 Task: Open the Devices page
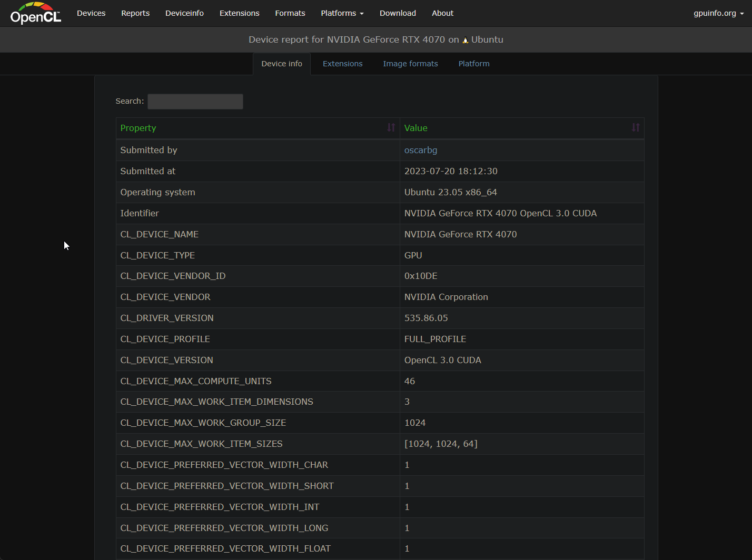click(x=91, y=13)
